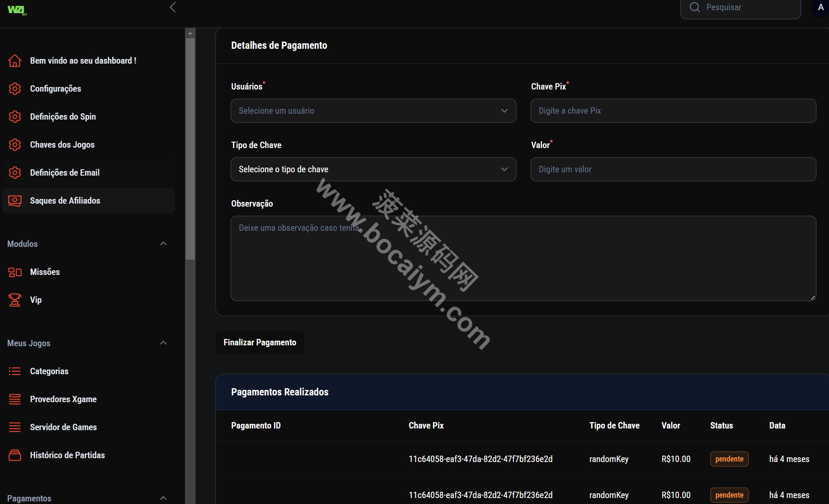Select Definições de Email

(89, 173)
